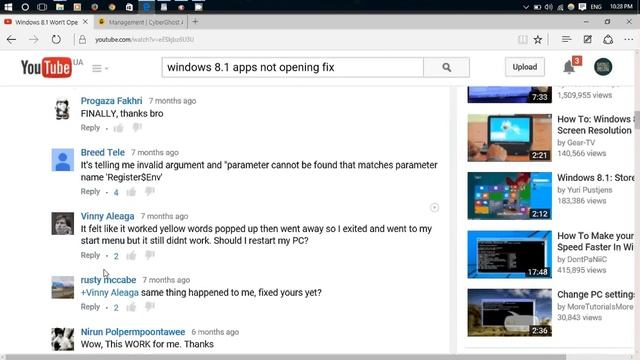
Task: Open the Windows Start button
Action: click(8, 7)
